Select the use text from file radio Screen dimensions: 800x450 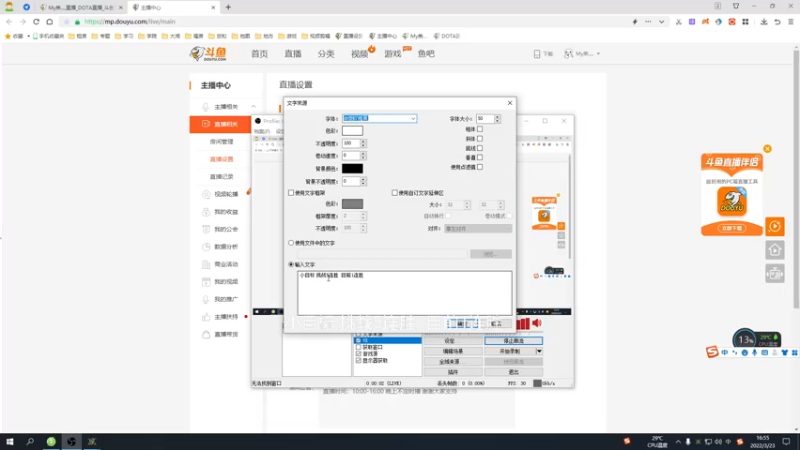pos(291,243)
